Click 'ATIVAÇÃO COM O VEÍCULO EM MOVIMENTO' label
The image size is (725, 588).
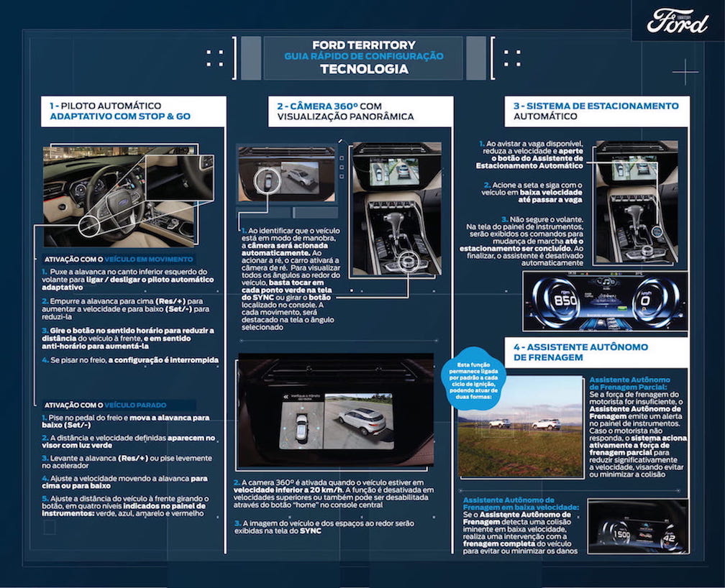point(119,259)
